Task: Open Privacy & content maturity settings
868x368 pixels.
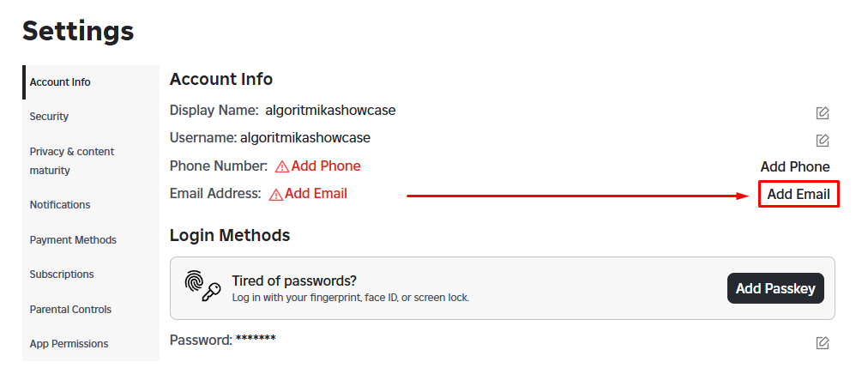Action: (72, 160)
